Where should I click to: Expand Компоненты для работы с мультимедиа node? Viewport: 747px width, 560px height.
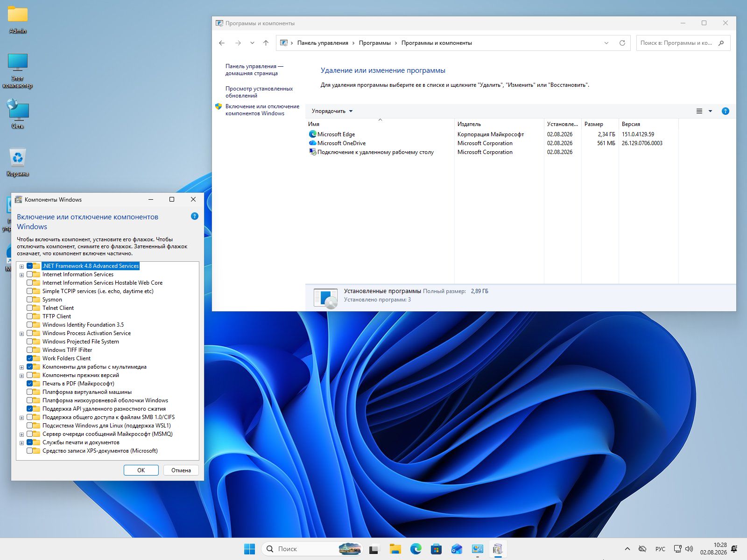(x=21, y=367)
